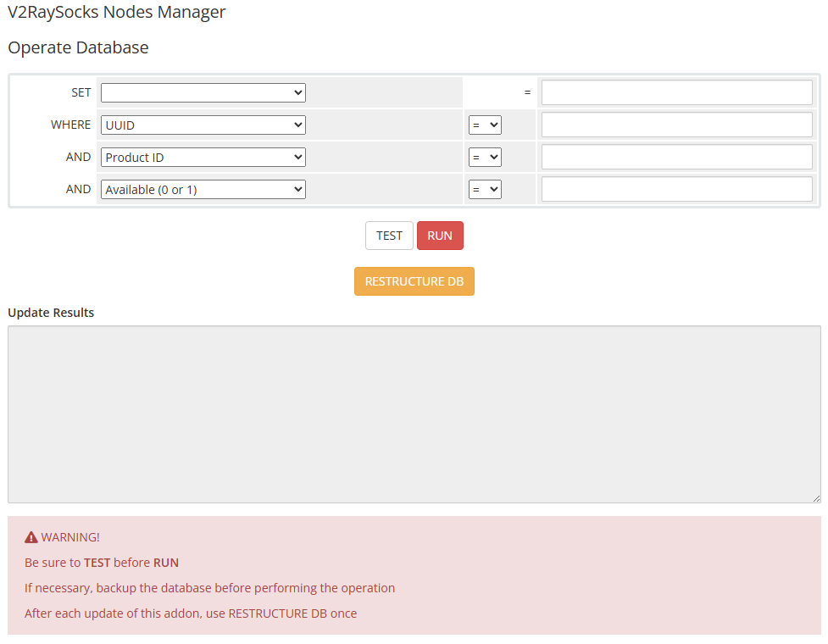Screen dimensions: 828x644
Task: Focus the Product ID value input
Action: [x=676, y=157]
